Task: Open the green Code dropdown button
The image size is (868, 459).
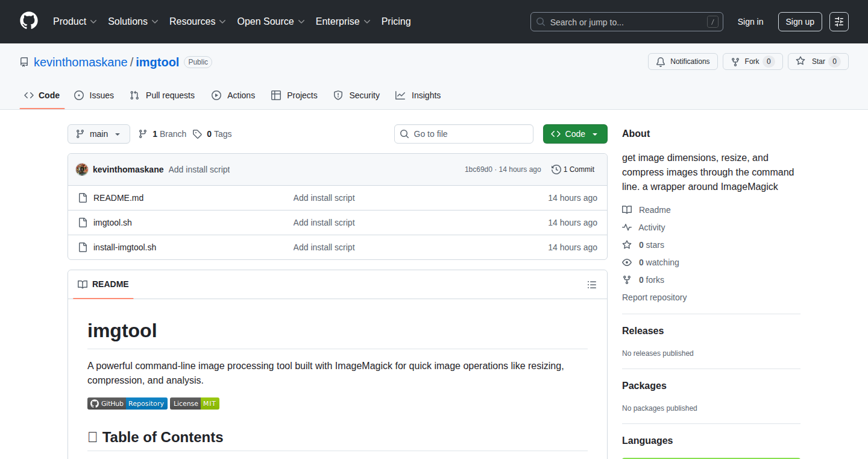Action: (575, 134)
